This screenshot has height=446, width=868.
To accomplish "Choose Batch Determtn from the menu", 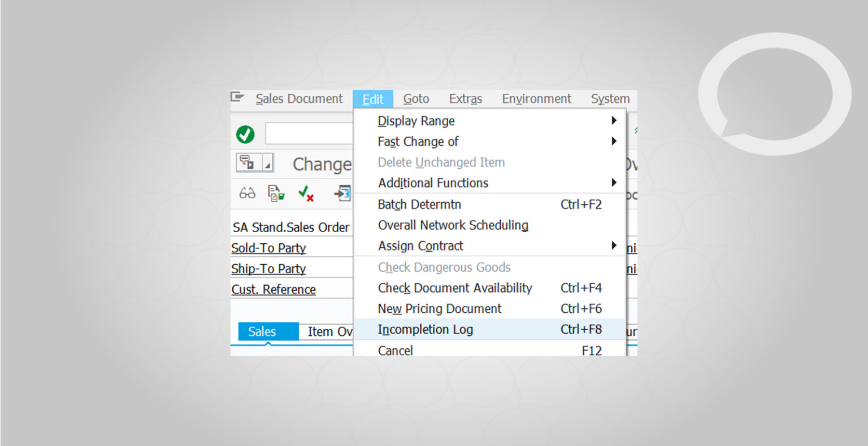I will 419,204.
